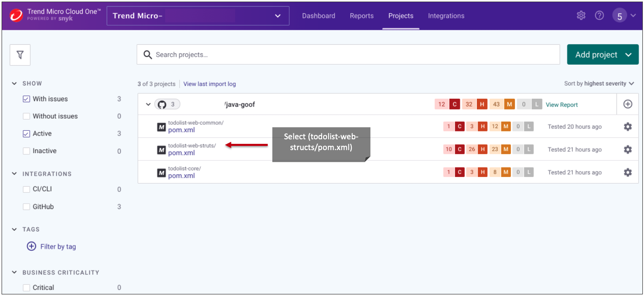Click plus circle icon beside Filter by tag

click(x=31, y=247)
